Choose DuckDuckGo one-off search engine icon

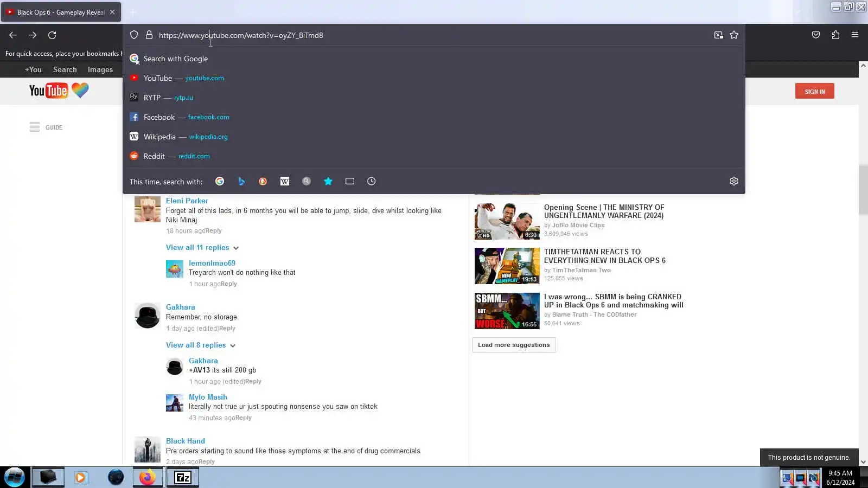tap(263, 182)
